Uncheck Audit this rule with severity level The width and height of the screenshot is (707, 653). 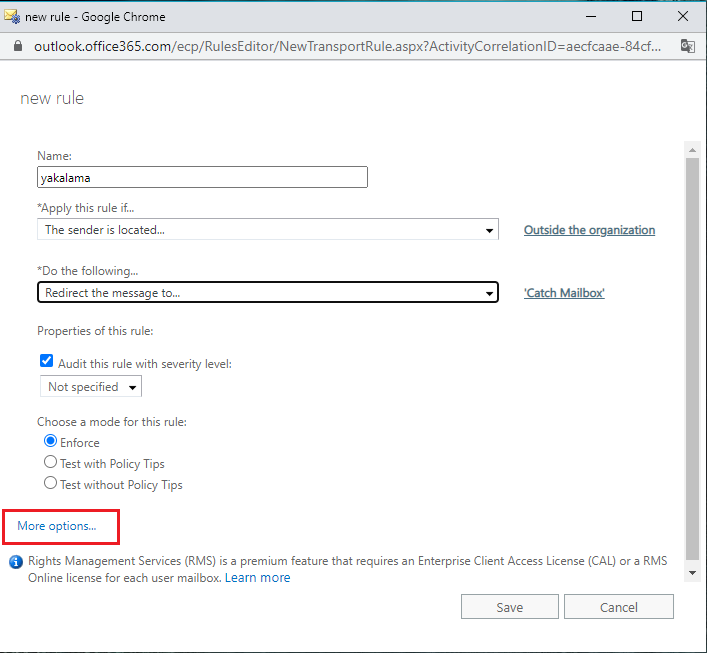click(46, 361)
